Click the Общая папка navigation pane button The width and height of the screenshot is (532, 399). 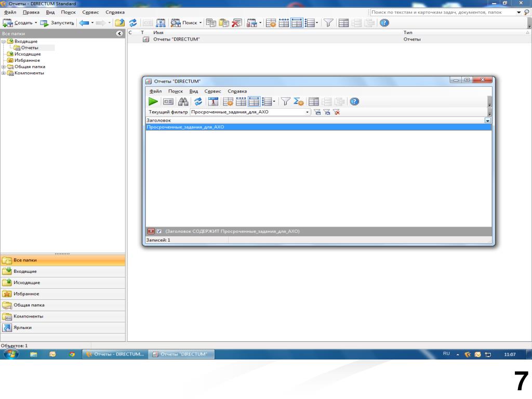click(63, 305)
